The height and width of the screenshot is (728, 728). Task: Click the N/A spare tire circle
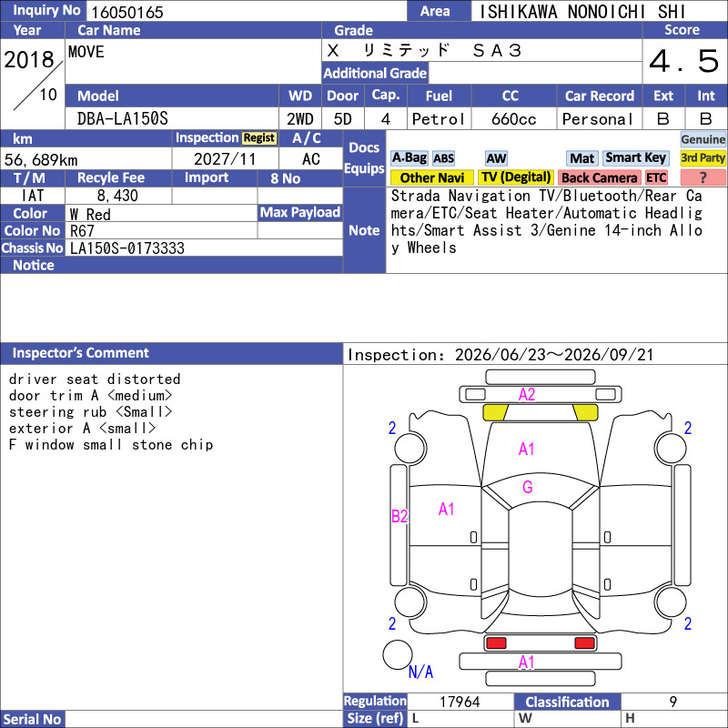click(x=398, y=654)
